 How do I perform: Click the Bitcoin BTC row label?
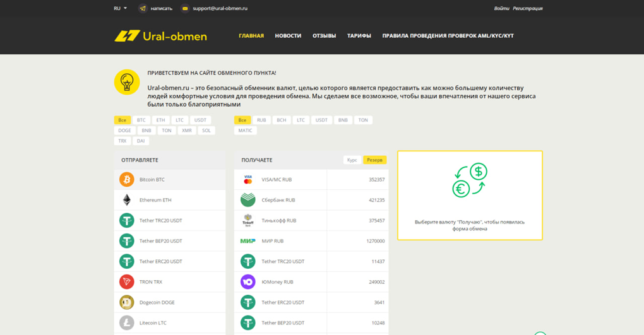point(152,179)
